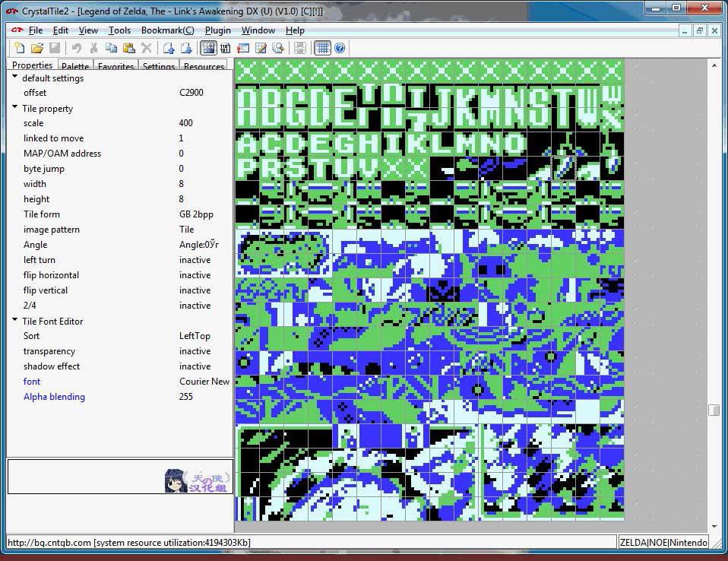This screenshot has height=561, width=728.
Task: Click the scroll-down arrow of the tile view
Action: tap(714, 527)
